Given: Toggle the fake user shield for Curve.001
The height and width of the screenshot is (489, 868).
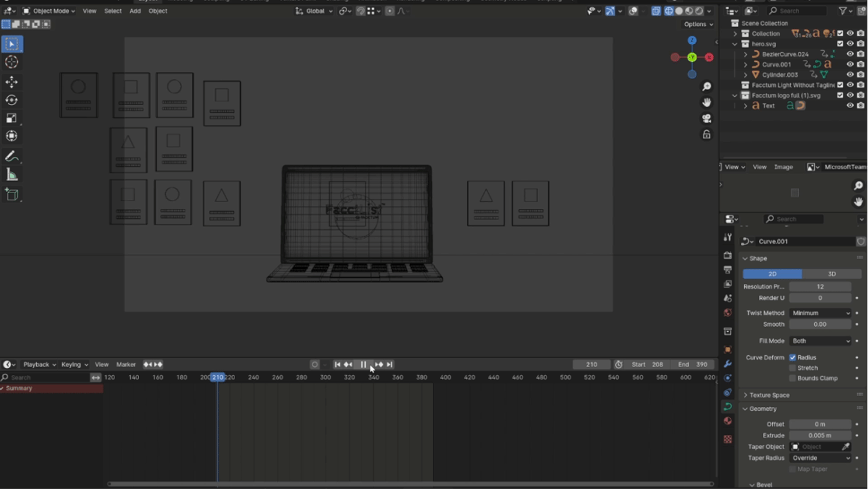Looking at the screenshot, I should click(x=861, y=241).
